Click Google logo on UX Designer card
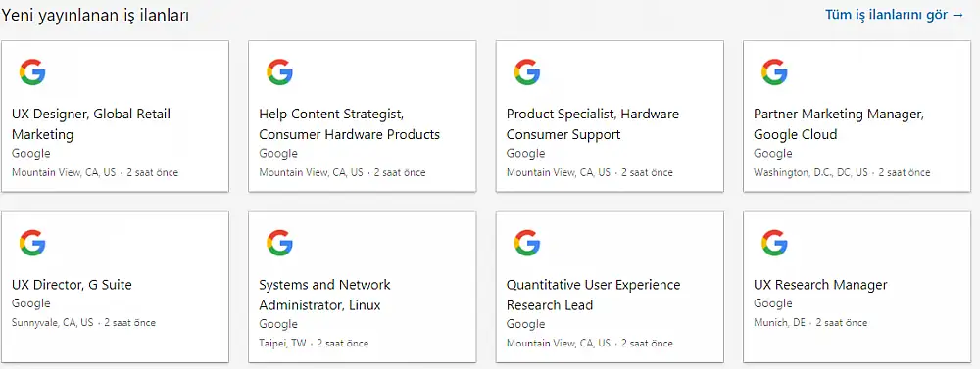The width and height of the screenshot is (980, 369). pos(32,72)
